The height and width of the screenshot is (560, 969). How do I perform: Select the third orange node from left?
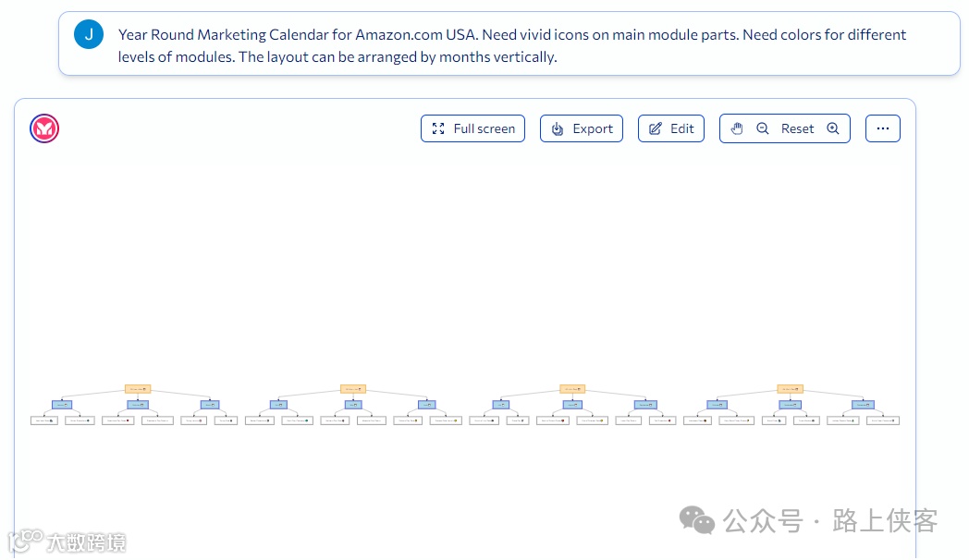point(572,389)
